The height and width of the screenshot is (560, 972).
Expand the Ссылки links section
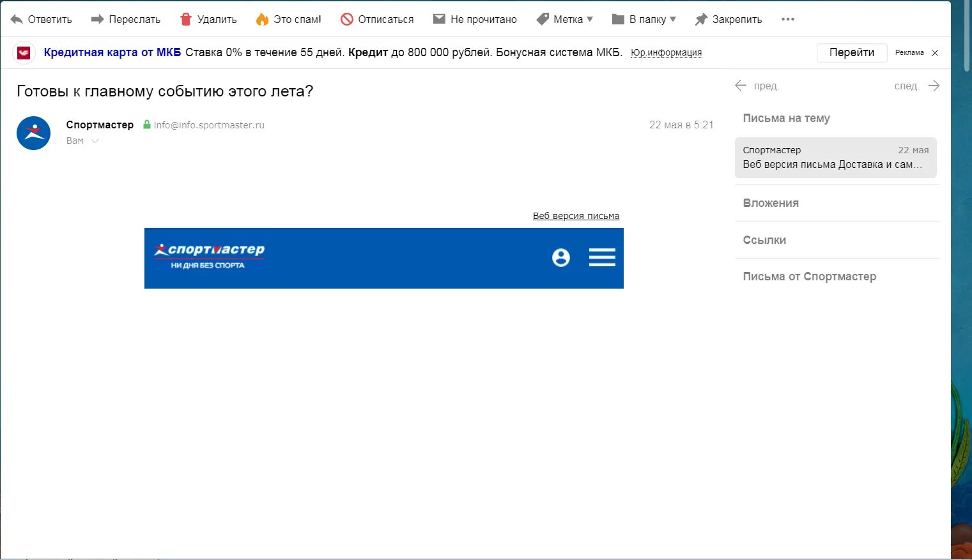pyautogui.click(x=764, y=240)
